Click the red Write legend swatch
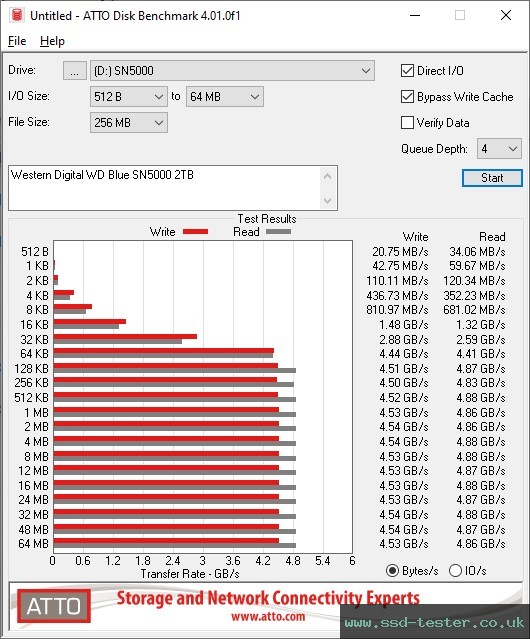The width and height of the screenshot is (530, 639). tap(196, 231)
